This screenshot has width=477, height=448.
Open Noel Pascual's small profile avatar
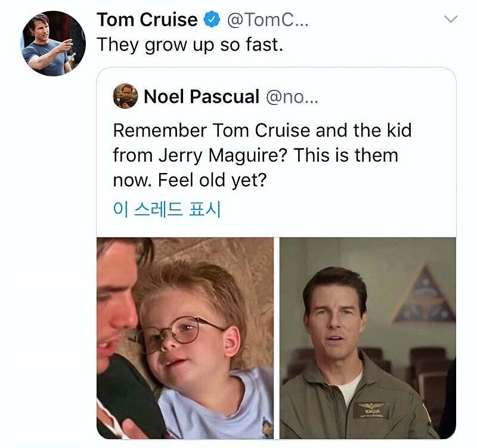point(125,96)
